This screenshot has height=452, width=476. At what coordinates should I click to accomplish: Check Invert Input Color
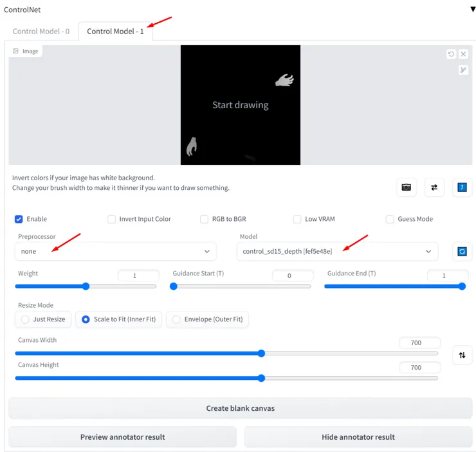pos(112,219)
